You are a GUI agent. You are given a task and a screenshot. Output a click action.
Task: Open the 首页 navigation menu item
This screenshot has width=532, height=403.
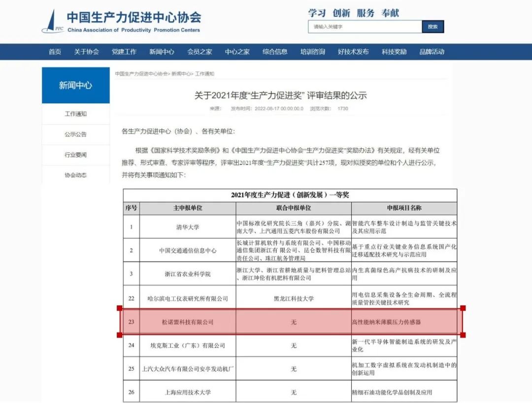click(55, 52)
